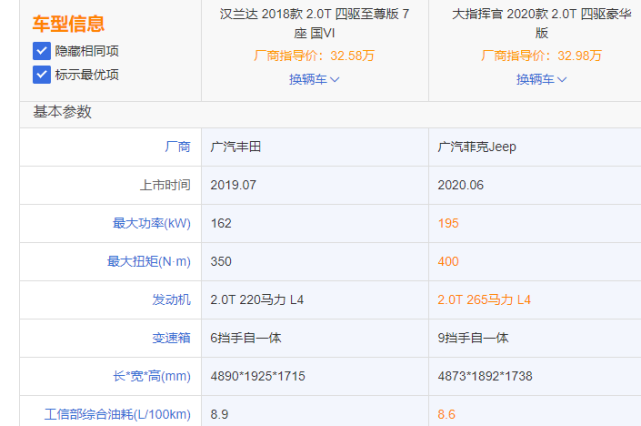Select the highlighted 195 power value
641x426 pixels.
pos(448,223)
